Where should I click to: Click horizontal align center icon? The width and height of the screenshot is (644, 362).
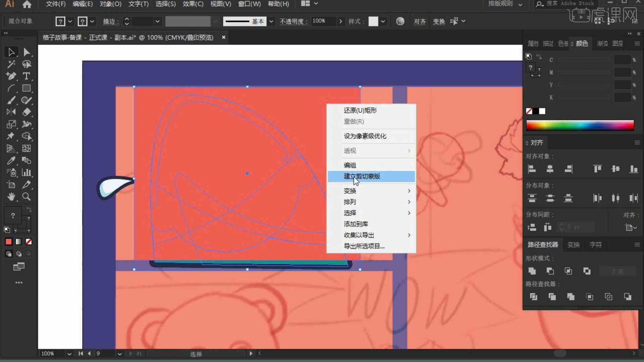tap(550, 169)
